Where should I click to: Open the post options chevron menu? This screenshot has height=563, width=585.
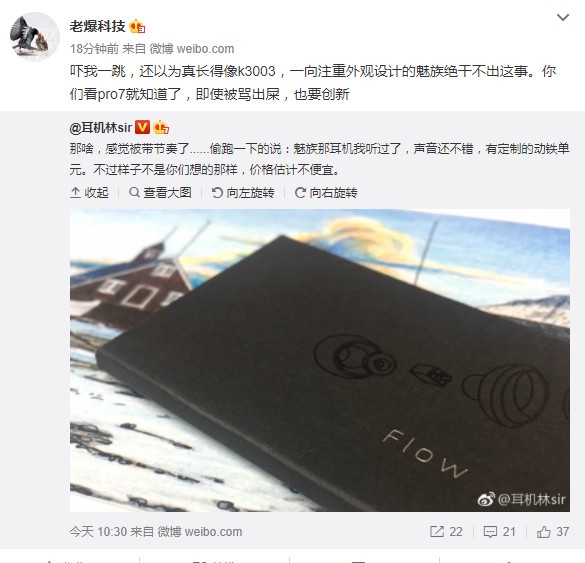563,17
